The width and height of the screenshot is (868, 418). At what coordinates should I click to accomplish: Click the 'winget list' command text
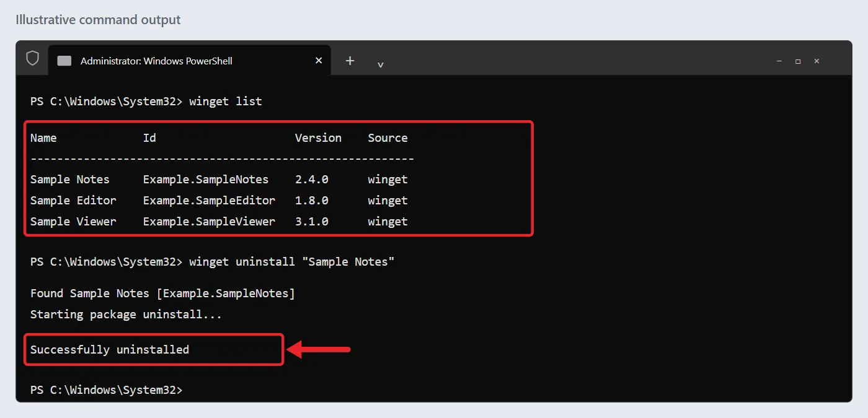(x=226, y=102)
